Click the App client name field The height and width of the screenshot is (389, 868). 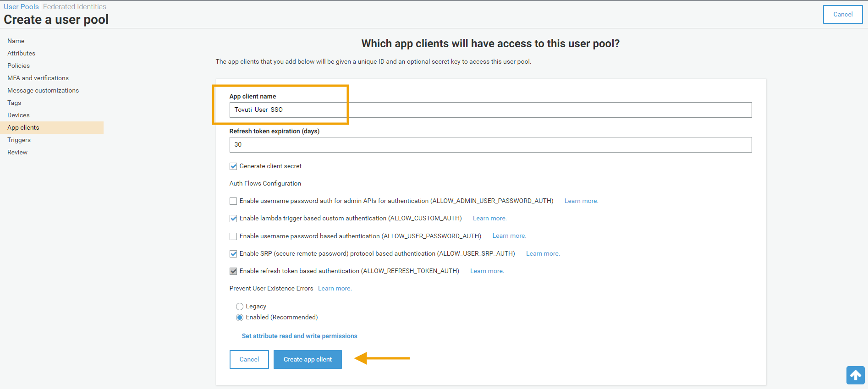[490, 110]
